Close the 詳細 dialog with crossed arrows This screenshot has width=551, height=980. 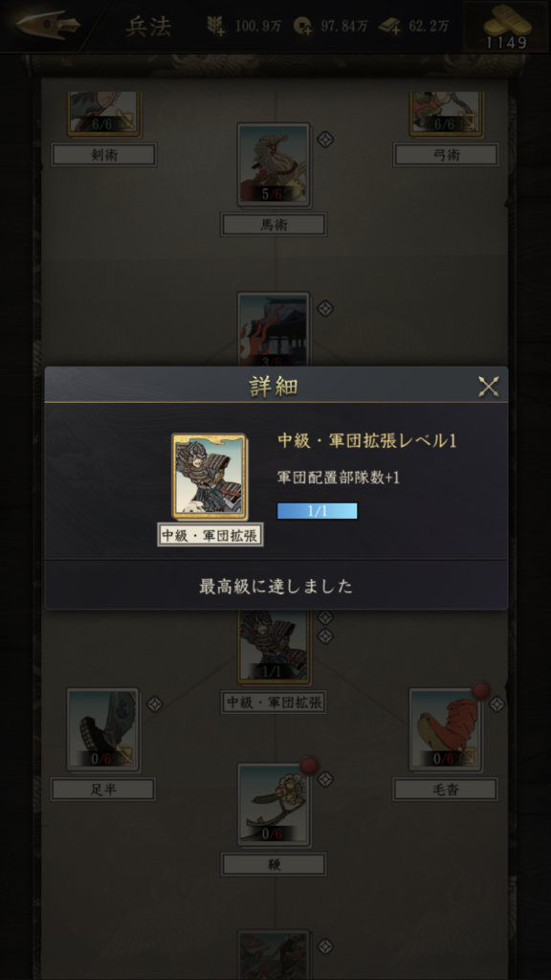489,387
